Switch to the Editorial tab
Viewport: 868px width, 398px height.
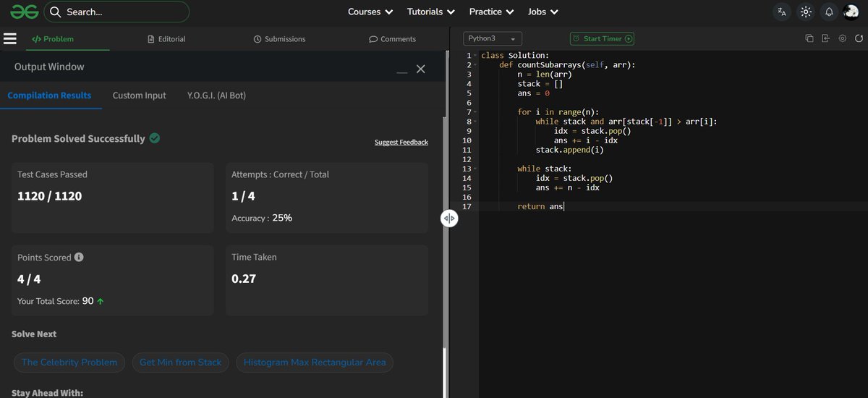click(x=166, y=39)
